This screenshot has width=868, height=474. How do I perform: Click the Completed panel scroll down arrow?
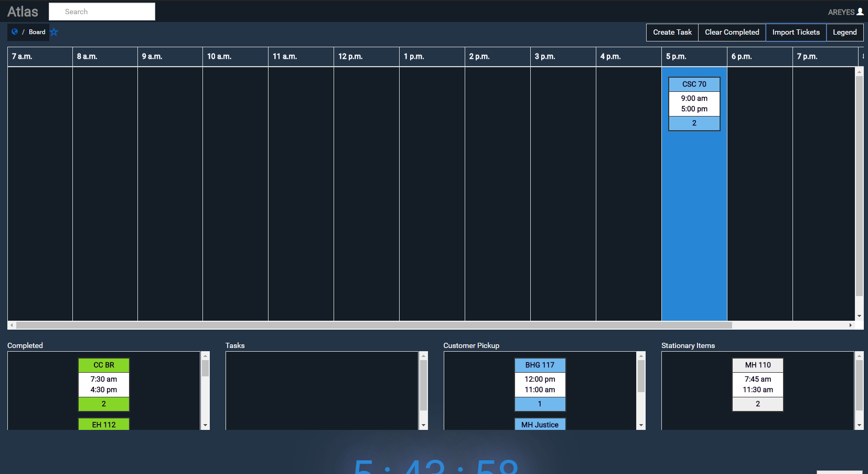pyautogui.click(x=205, y=425)
